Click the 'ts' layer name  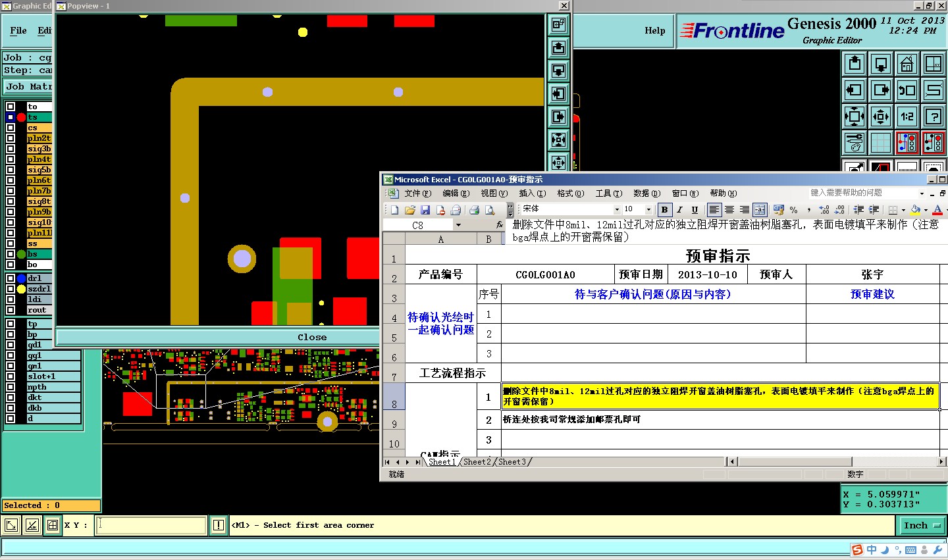click(39, 117)
